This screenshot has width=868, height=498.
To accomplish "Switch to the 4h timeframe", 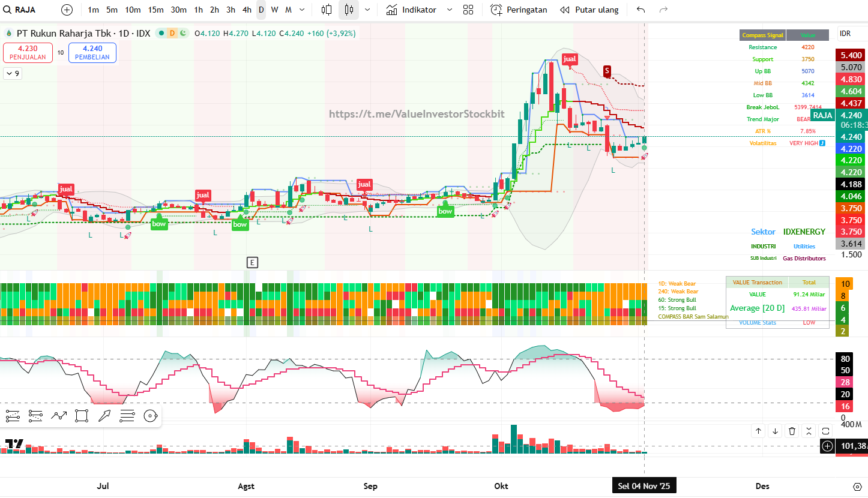I will click(247, 10).
